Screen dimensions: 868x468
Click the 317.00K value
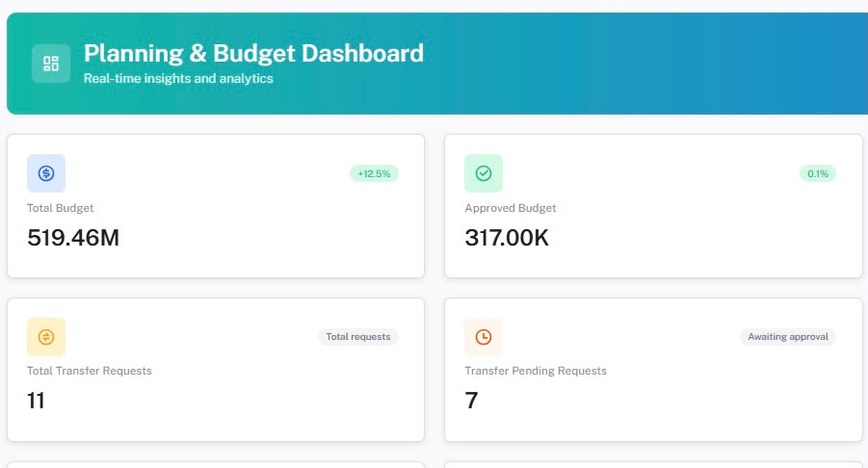pos(507,238)
